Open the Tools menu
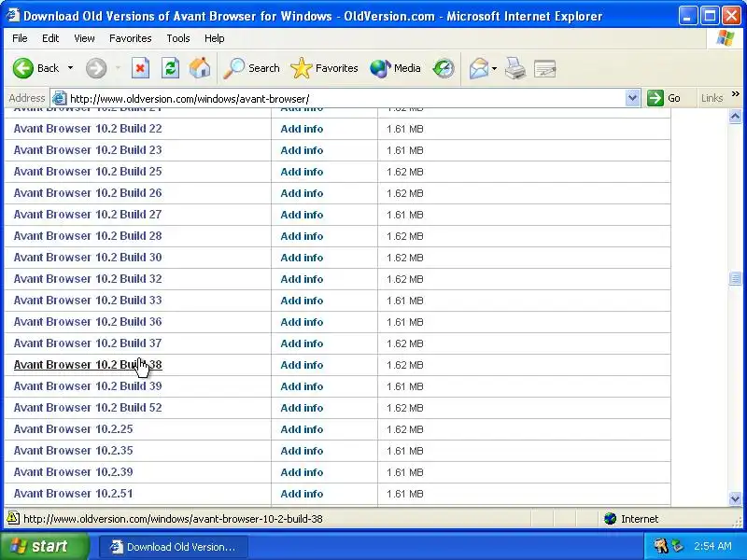The height and width of the screenshot is (560, 747). coord(178,38)
